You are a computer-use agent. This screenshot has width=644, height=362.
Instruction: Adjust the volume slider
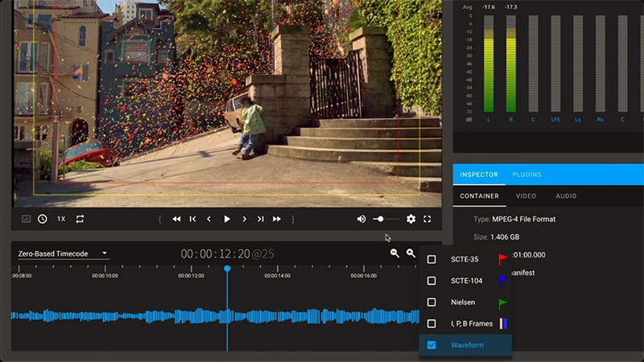(x=380, y=219)
